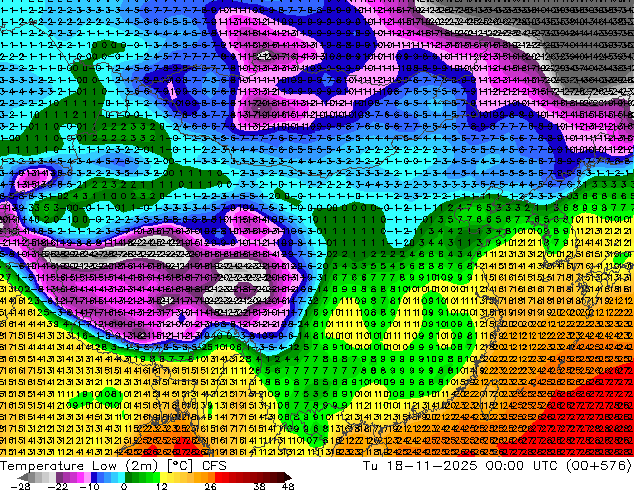Click the "Temperature Low (2m) [°C] CFS" title
634x490 pixels.
click(x=113, y=466)
